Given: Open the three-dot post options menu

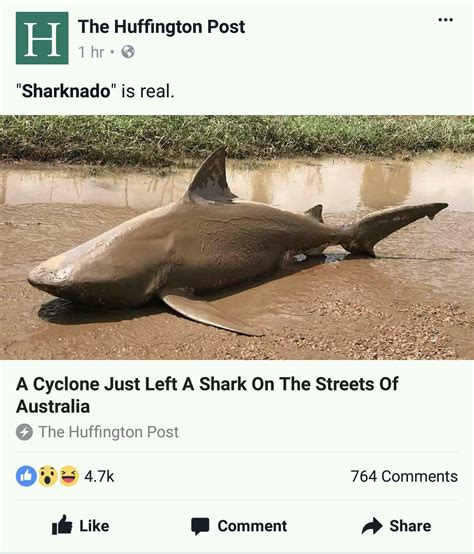Looking at the screenshot, I should [x=445, y=20].
